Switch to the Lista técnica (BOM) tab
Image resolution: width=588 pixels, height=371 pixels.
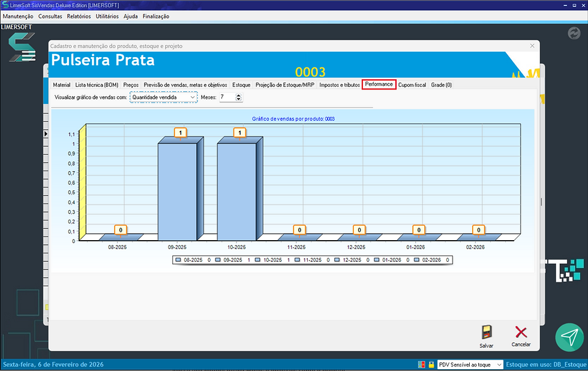pyautogui.click(x=97, y=85)
